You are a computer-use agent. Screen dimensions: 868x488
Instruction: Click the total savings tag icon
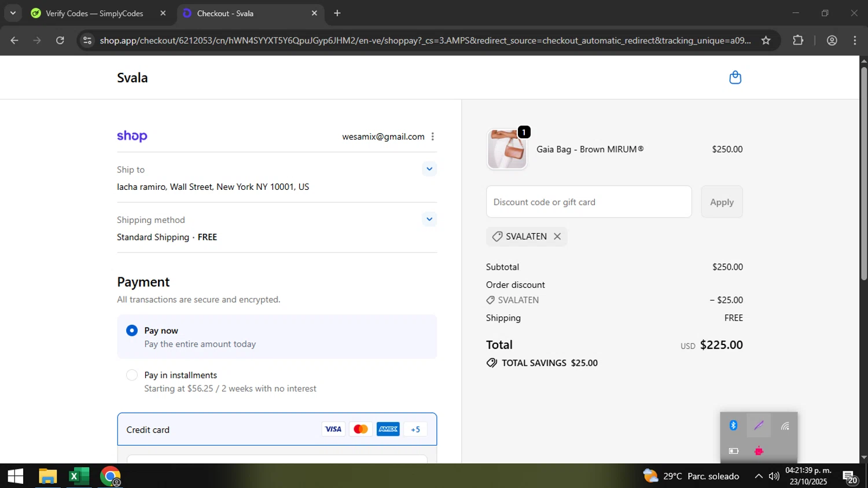coord(492,363)
